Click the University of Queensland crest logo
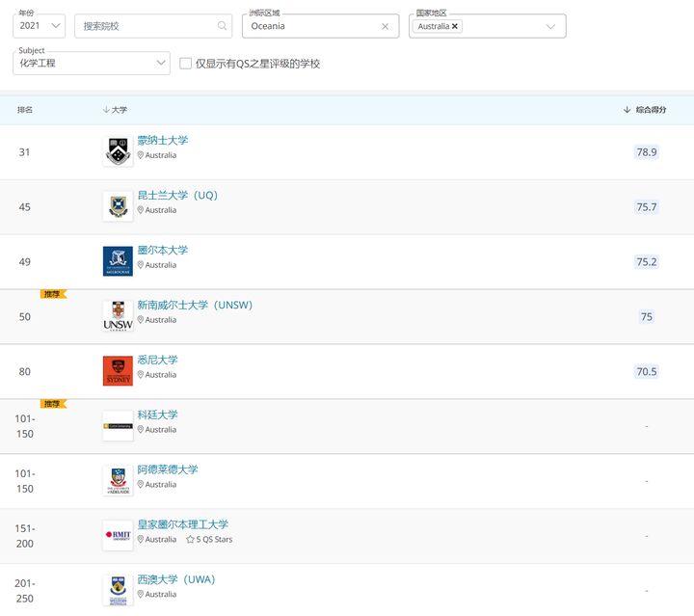The image size is (694, 616). [x=118, y=206]
